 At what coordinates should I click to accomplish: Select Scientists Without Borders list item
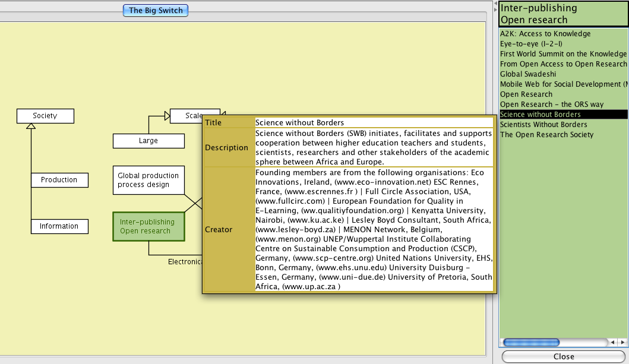coord(543,125)
